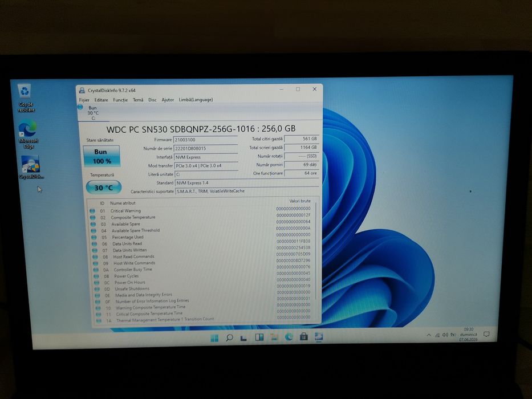Open the CrystalDiskInfo desktop shortcut

pos(31,167)
